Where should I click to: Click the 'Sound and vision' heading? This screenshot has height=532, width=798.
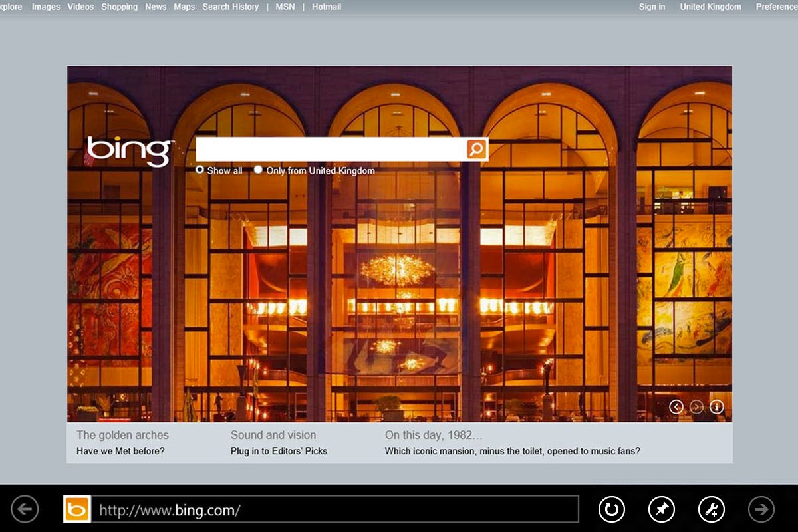pyautogui.click(x=273, y=435)
